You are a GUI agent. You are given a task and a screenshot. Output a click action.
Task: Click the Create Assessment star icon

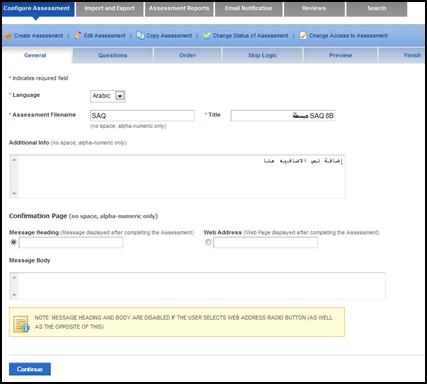[8, 35]
